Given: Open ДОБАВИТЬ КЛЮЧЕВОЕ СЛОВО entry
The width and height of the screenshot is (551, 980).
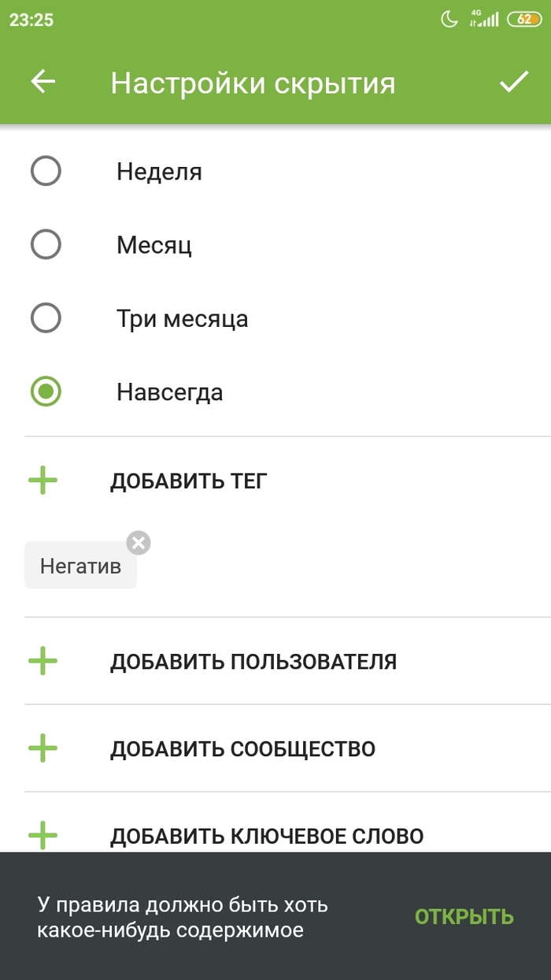Looking at the screenshot, I should click(x=268, y=835).
